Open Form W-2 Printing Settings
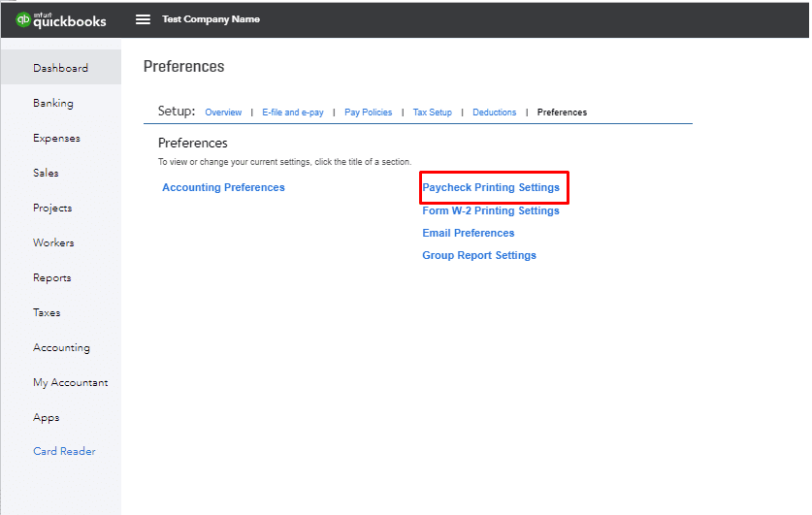This screenshot has width=812, height=515. tap(491, 210)
